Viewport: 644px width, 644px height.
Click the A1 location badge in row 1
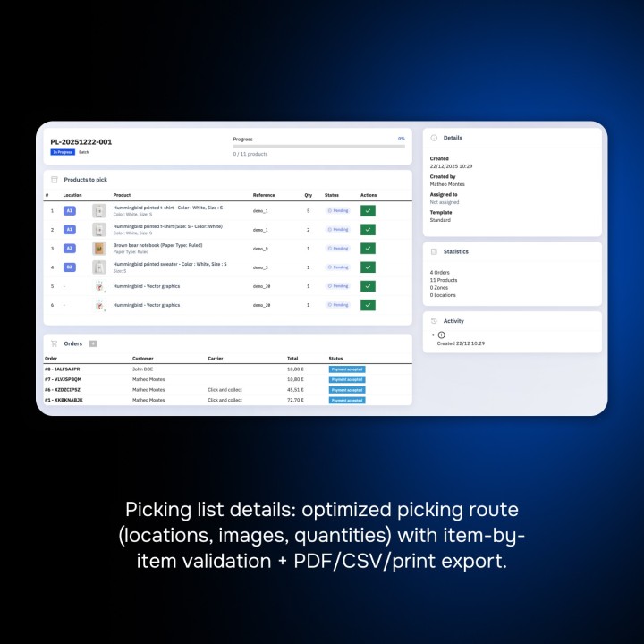tap(70, 211)
